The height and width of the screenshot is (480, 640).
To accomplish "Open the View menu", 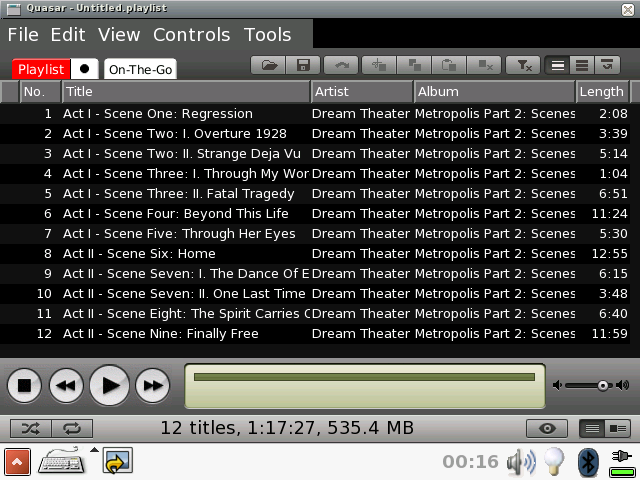I will 119,35.
